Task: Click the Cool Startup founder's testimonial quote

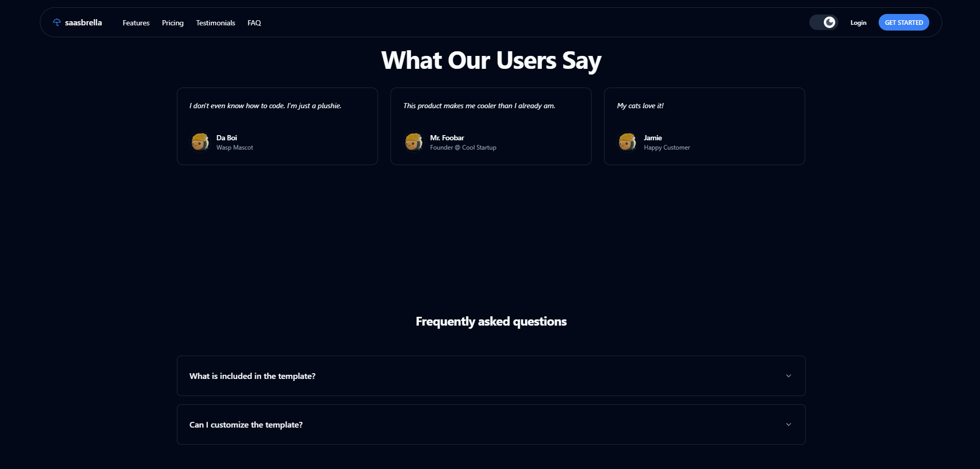Action: tap(479, 106)
